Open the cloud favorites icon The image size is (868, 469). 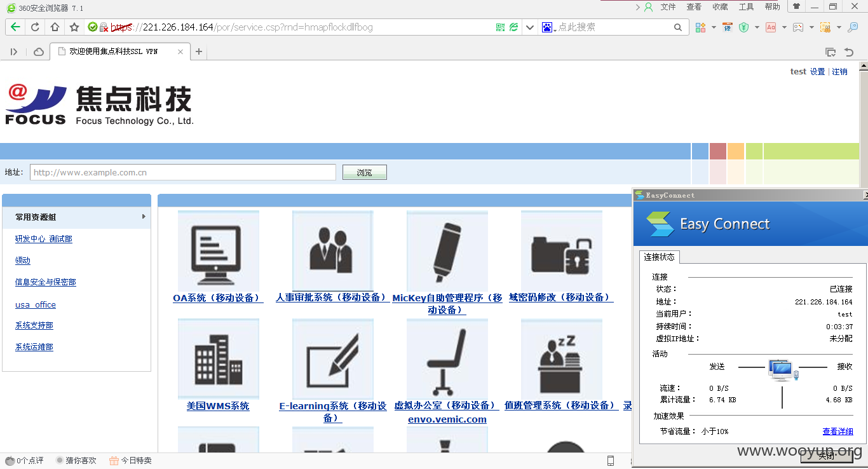39,51
